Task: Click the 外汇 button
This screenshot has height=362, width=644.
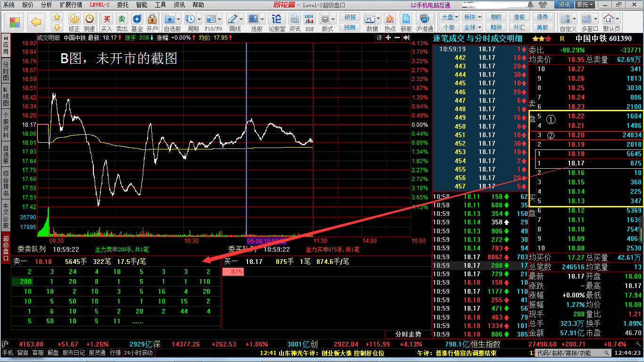Action: [519, 27]
